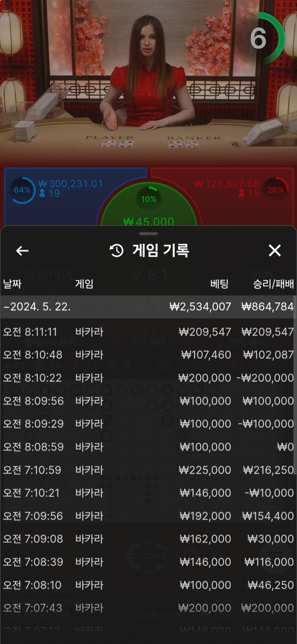Click the 승리/패배 column header
Screen dimensions: 297x644
273,284
